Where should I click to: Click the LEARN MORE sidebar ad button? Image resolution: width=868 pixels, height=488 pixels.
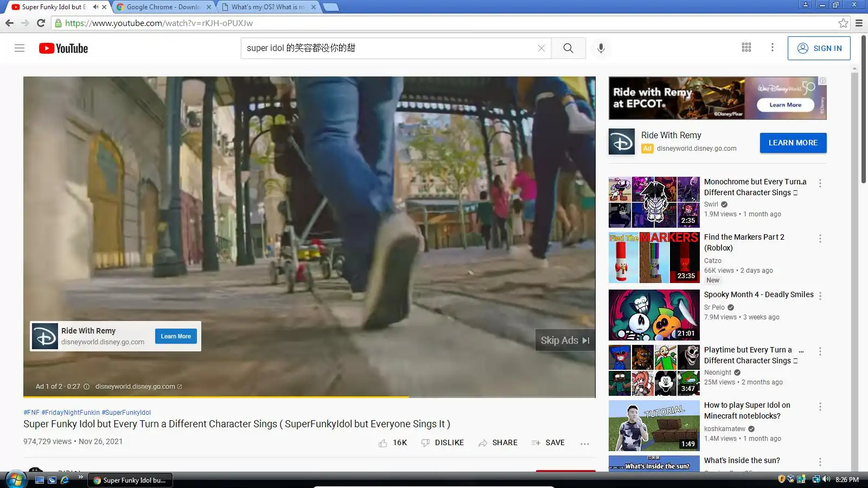793,143
